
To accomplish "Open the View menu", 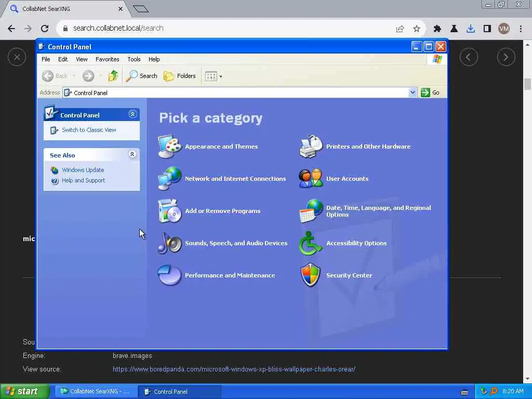I will (82, 59).
